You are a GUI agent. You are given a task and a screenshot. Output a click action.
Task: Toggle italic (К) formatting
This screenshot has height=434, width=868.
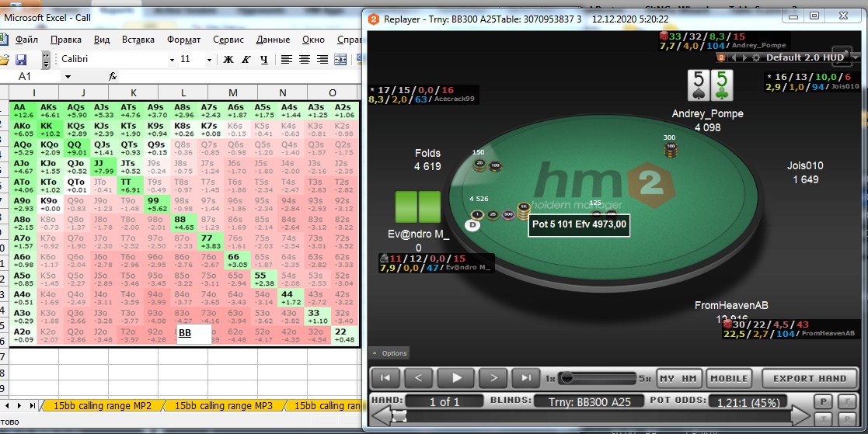pyautogui.click(x=246, y=59)
